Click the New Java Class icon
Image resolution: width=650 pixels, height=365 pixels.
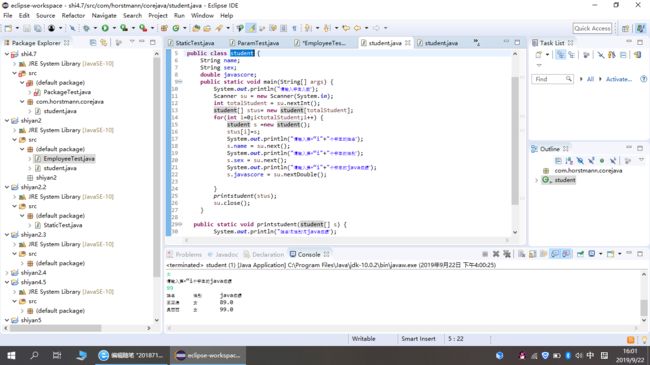point(176,28)
